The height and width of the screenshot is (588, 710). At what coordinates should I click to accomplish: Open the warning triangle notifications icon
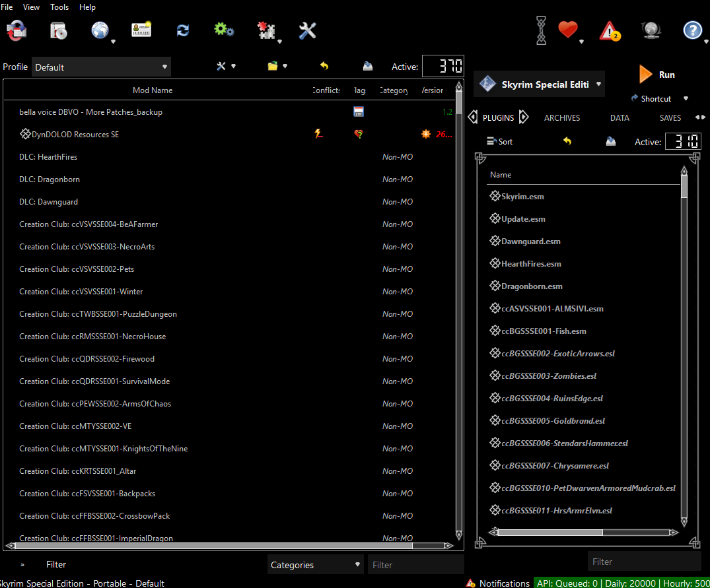(610, 31)
